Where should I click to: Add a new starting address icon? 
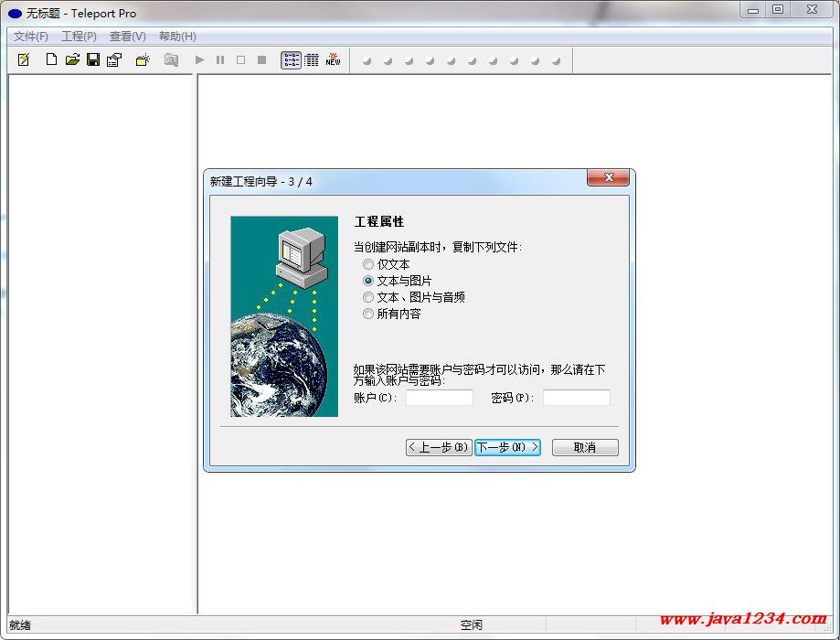143,59
